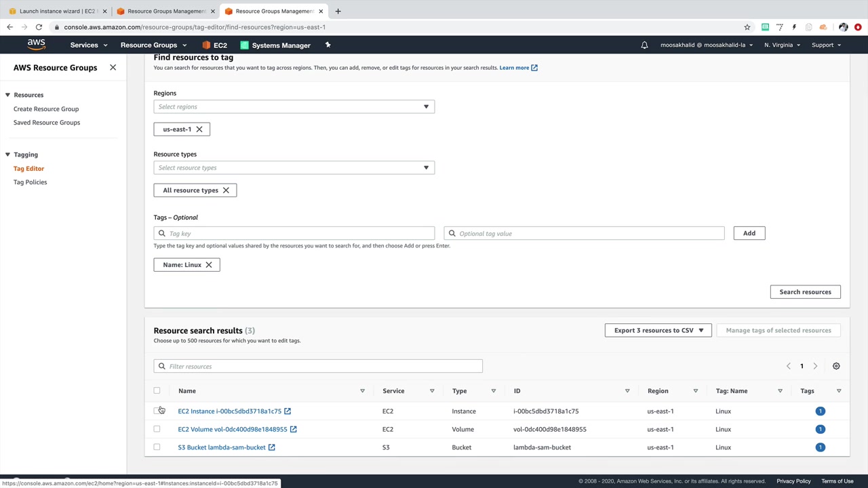Open Tag Policies in the sidebar
The height and width of the screenshot is (488, 868).
coord(31,182)
